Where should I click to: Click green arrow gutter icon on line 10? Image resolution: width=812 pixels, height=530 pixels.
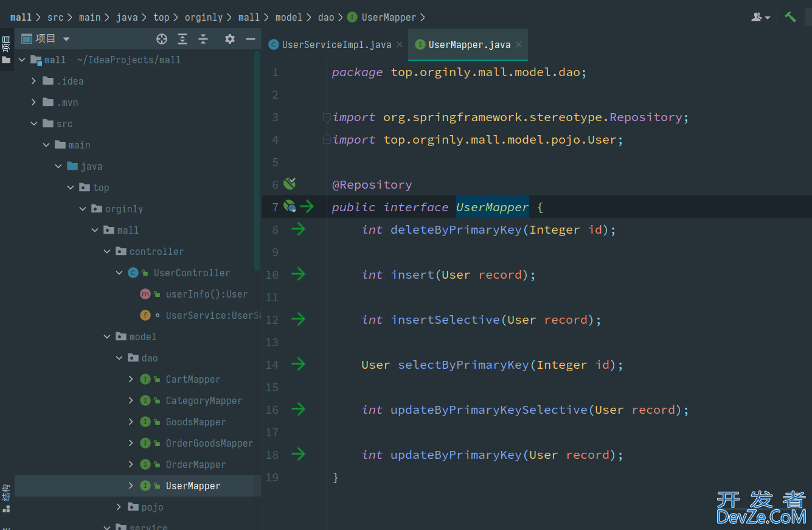[x=298, y=274]
